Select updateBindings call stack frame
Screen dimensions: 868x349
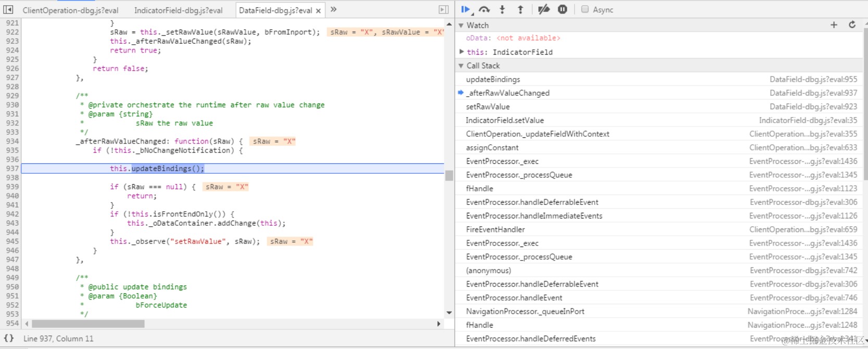(659, 79)
